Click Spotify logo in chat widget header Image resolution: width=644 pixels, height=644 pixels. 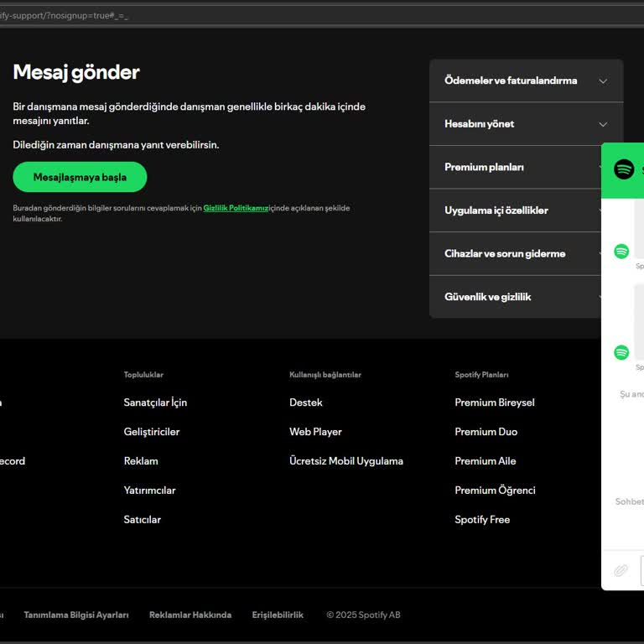coord(624,169)
